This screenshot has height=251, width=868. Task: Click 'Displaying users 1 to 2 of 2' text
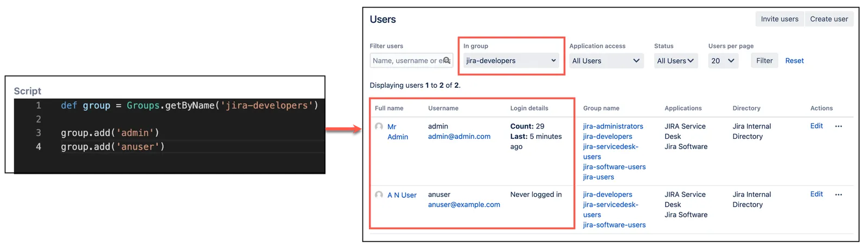click(x=415, y=85)
